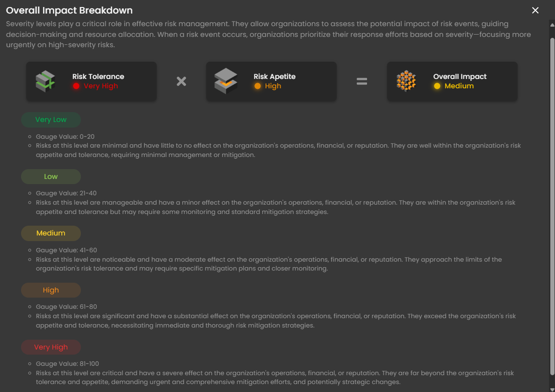Viewport: 555px width, 392px height.
Task: Click the red Very High status dot
Action: (76, 86)
